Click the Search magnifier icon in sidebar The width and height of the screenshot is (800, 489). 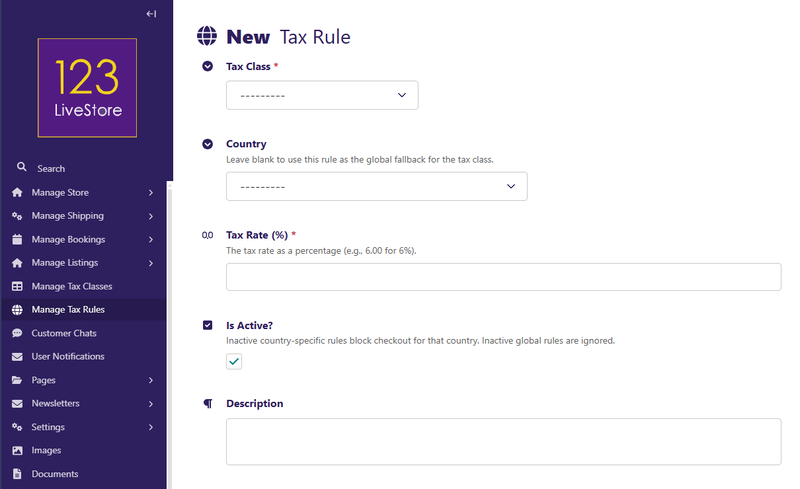pos(21,168)
